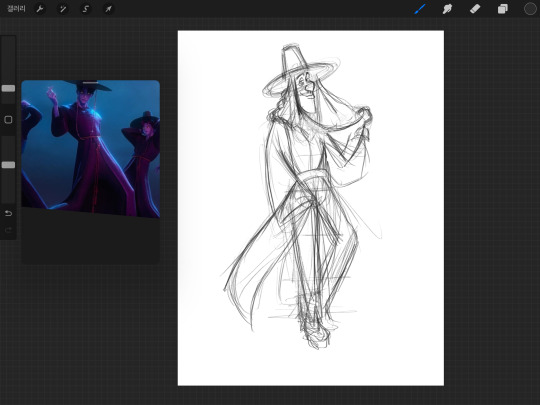The height and width of the screenshot is (405, 540).
Task: Grab the reference window top handle bar
Action: pyautogui.click(x=90, y=83)
